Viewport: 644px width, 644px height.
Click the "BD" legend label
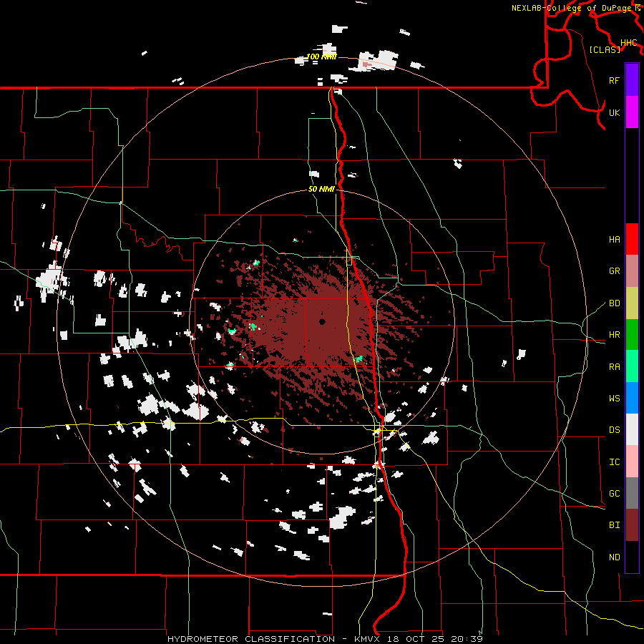(614, 303)
